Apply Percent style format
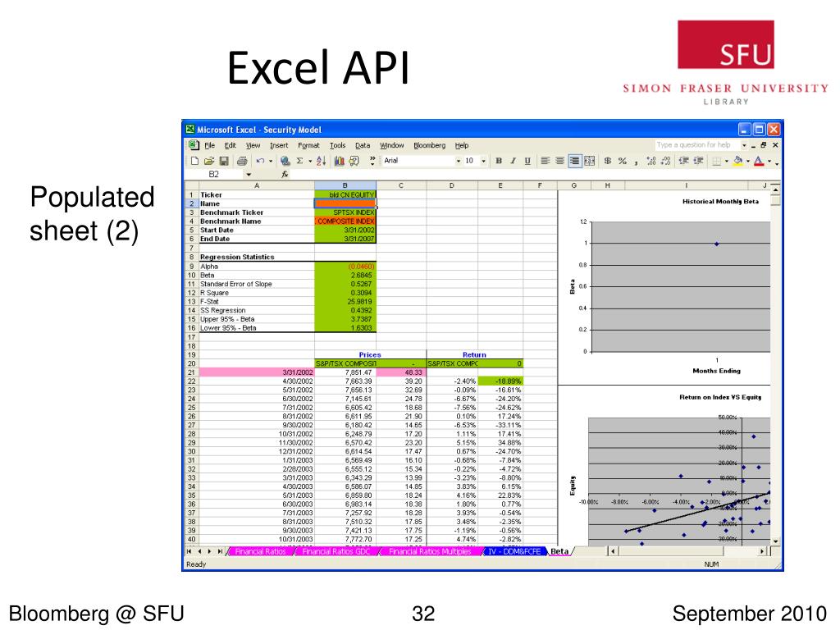This screenshot has width=840, height=630. click(x=622, y=161)
